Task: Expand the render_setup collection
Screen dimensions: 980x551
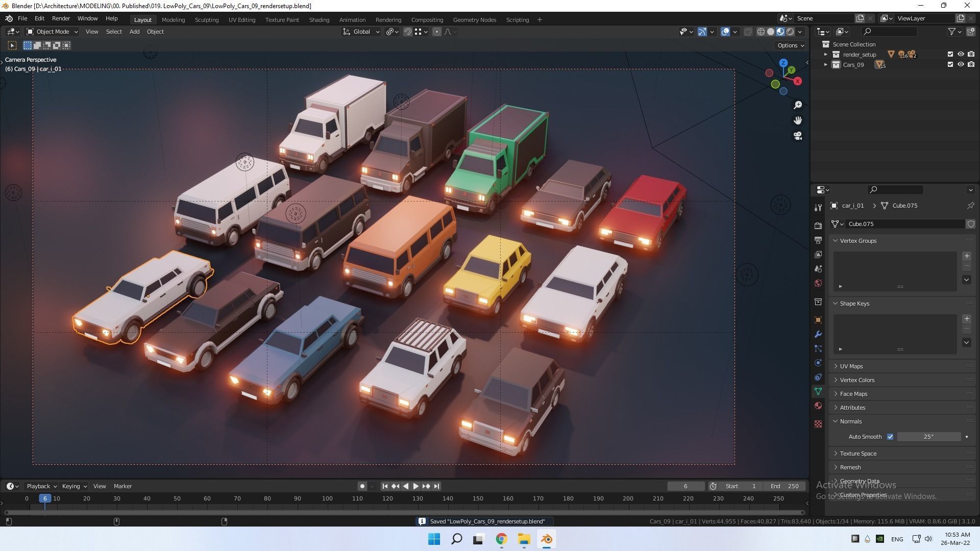Action: pos(825,55)
